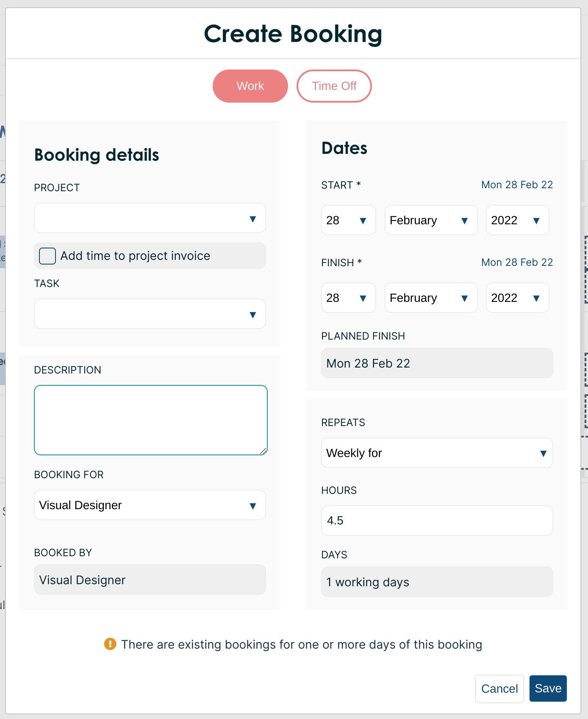This screenshot has width=588, height=719.
Task: Open the Start month dropdown
Action: click(430, 220)
